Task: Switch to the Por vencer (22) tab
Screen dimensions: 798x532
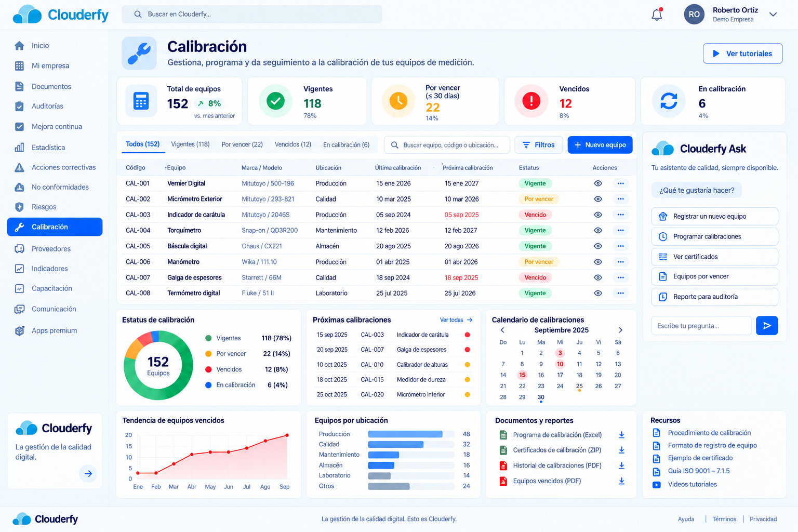Action: (242, 144)
